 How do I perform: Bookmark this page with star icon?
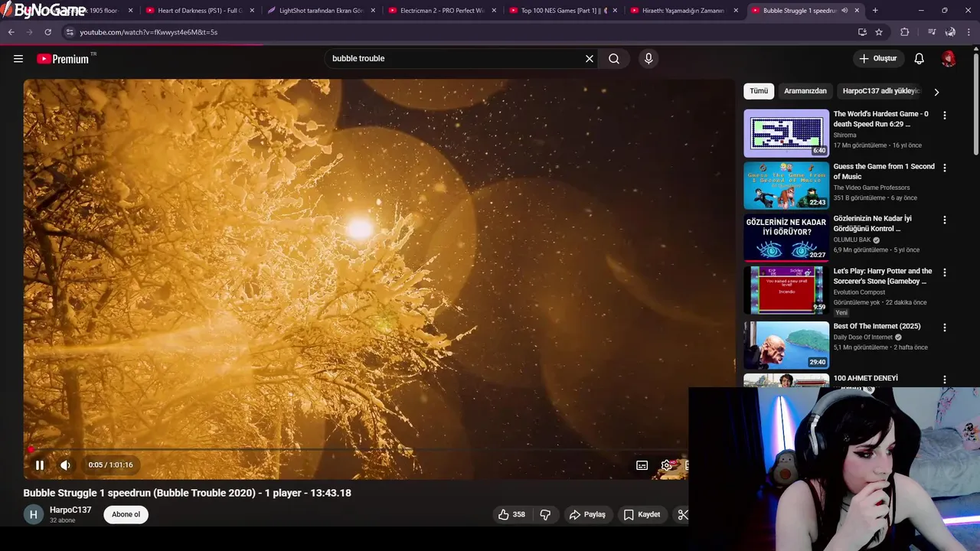[x=879, y=32]
